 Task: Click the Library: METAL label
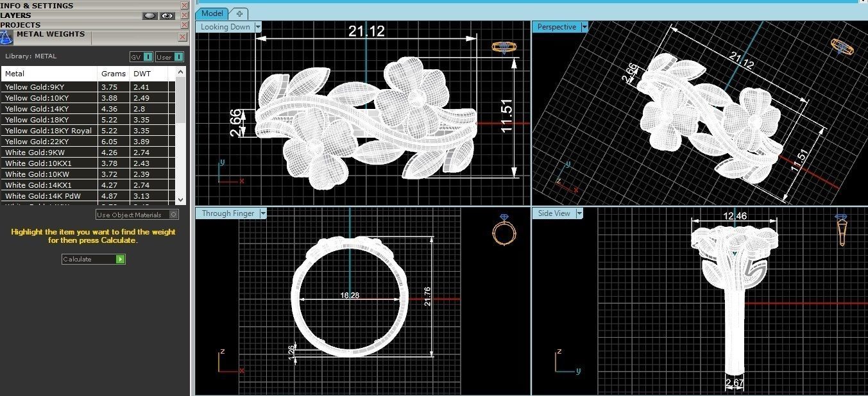pos(30,56)
